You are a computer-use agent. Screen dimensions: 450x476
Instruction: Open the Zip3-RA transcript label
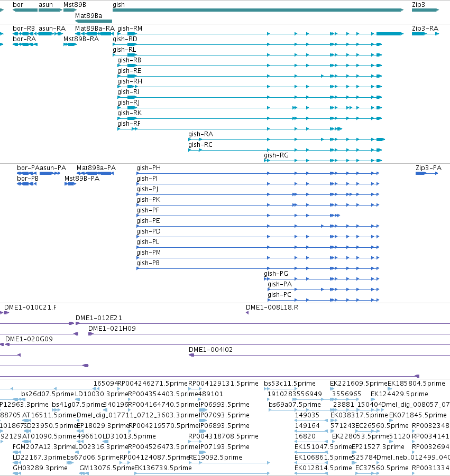tap(425, 29)
